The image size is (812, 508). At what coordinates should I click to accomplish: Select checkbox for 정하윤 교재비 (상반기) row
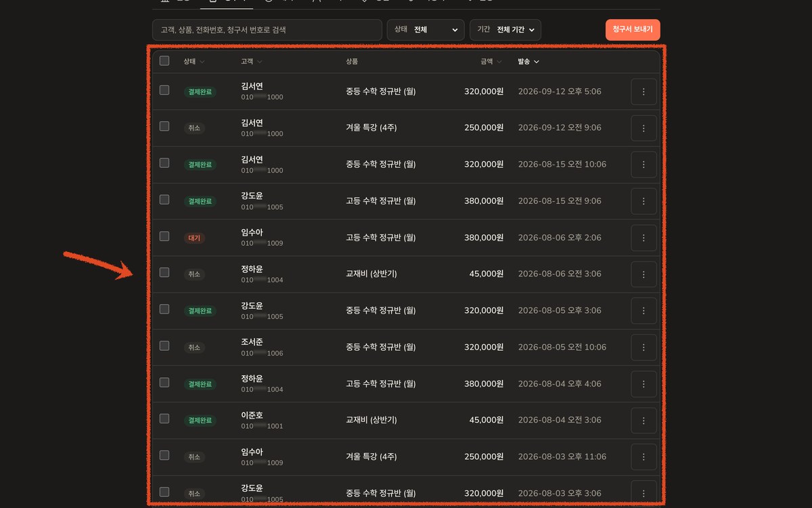(x=164, y=273)
